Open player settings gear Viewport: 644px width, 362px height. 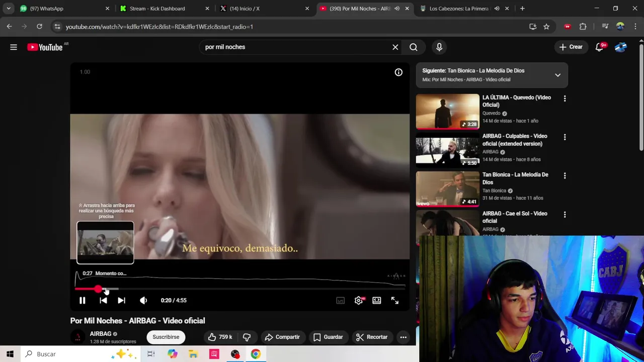click(x=359, y=301)
